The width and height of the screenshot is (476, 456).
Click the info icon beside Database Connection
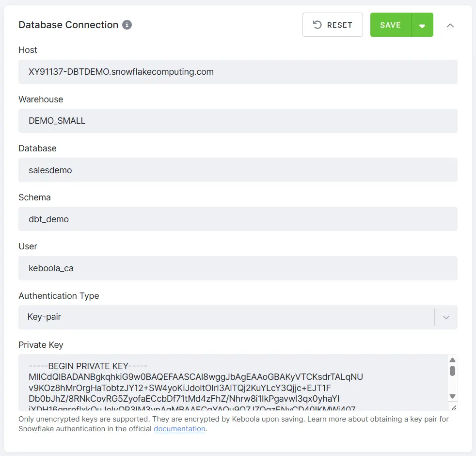point(127,25)
